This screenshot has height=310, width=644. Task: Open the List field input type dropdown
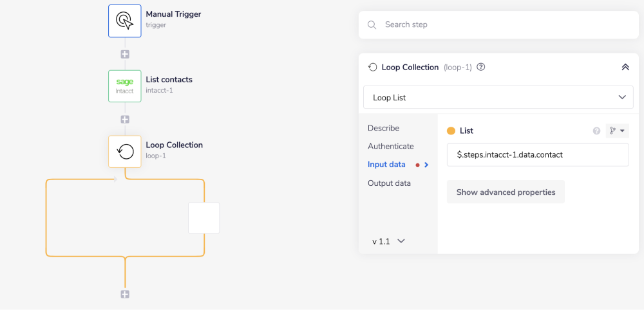coord(617,131)
